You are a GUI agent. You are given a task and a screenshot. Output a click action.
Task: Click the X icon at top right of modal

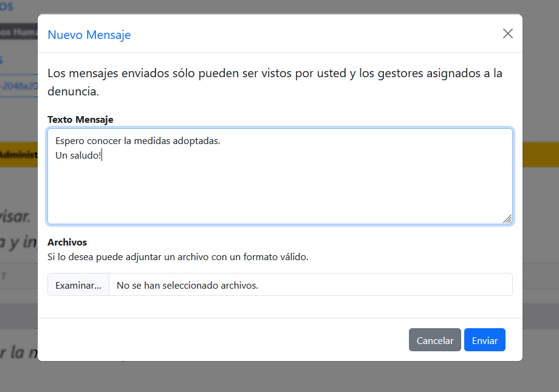point(508,33)
